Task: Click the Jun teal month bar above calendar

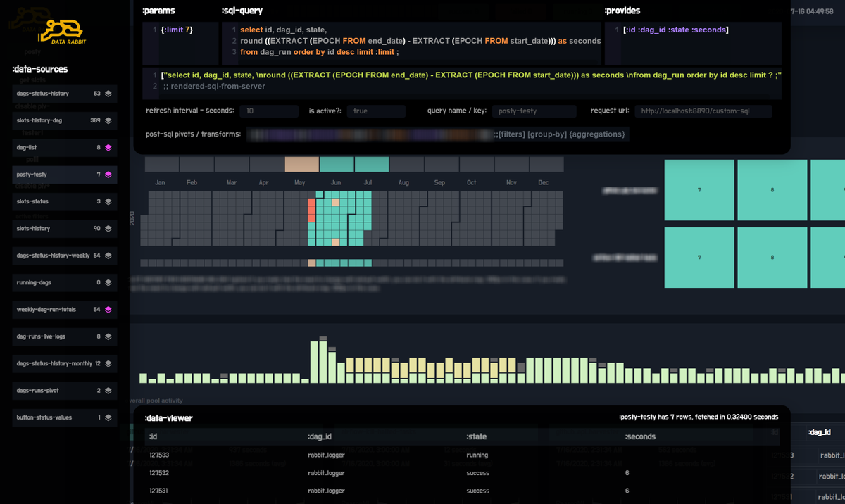Action: (x=337, y=165)
